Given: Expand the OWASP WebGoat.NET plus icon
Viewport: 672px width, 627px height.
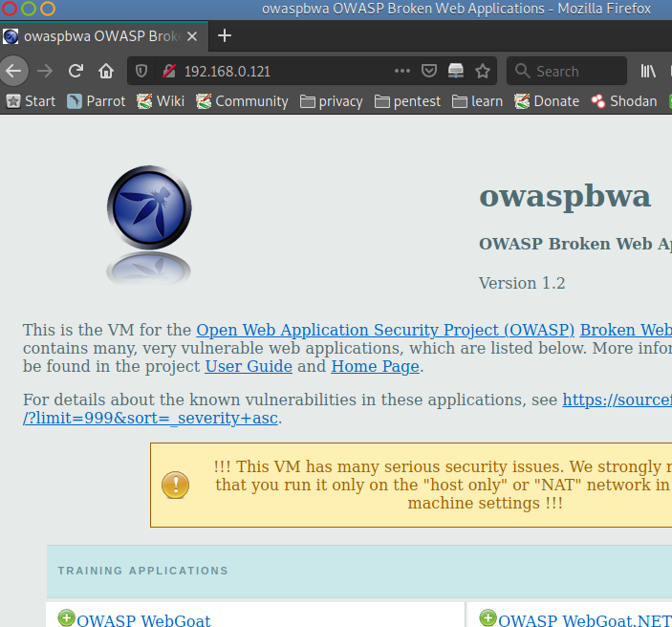Looking at the screenshot, I should [488, 617].
